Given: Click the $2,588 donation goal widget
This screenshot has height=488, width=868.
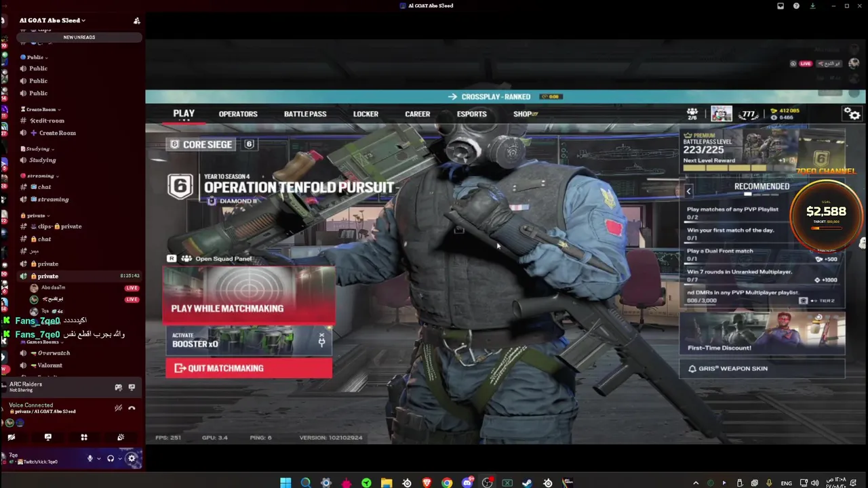Looking at the screenshot, I should click(x=826, y=216).
